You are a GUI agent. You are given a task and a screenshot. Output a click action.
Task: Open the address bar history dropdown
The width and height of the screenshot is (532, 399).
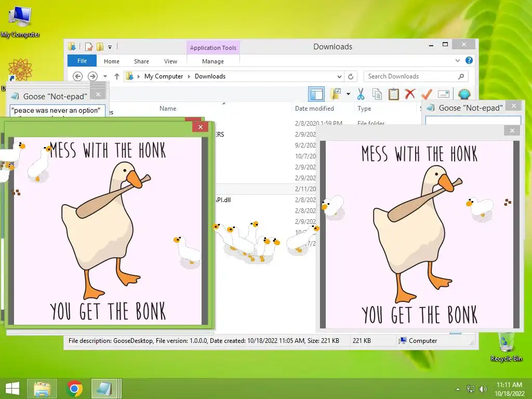(339, 77)
